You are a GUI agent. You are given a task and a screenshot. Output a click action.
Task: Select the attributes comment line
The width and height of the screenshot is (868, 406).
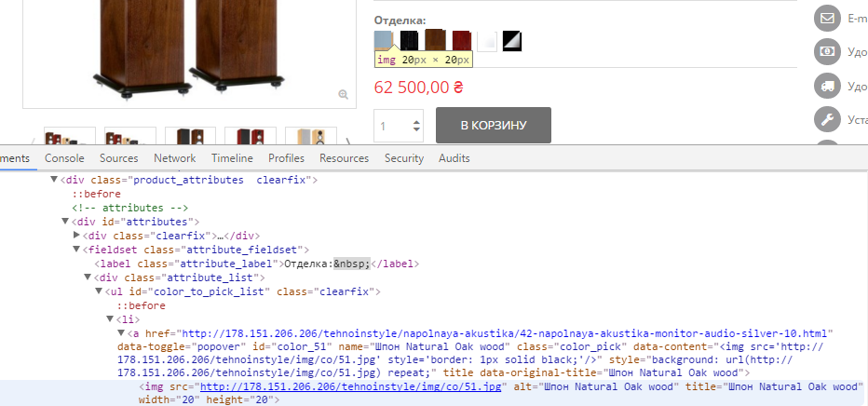pyautogui.click(x=130, y=208)
